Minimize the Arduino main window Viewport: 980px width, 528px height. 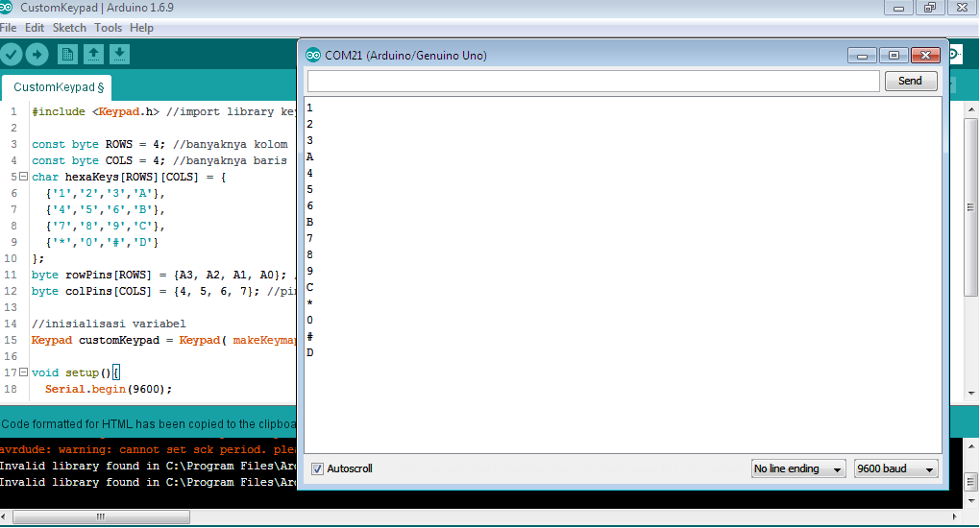click(898, 8)
